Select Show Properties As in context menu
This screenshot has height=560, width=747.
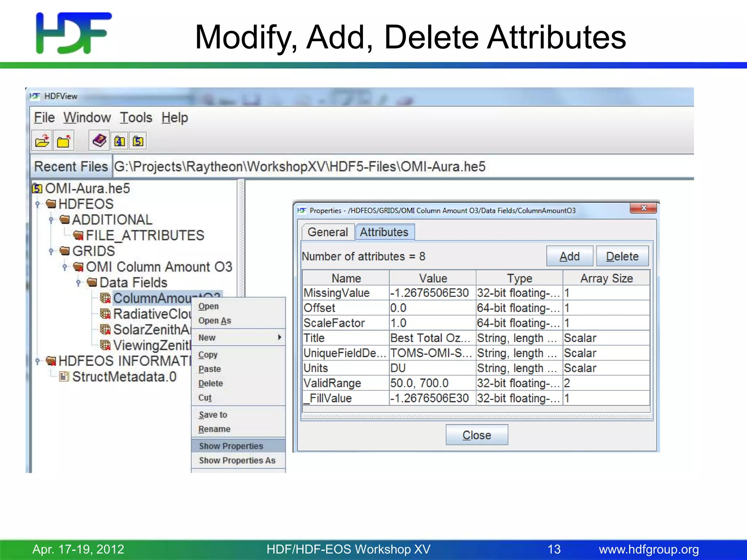238,460
